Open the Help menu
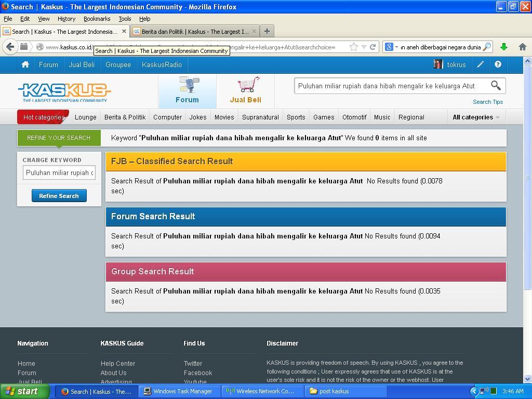Screen dimensions: 532x399 pos(145,19)
